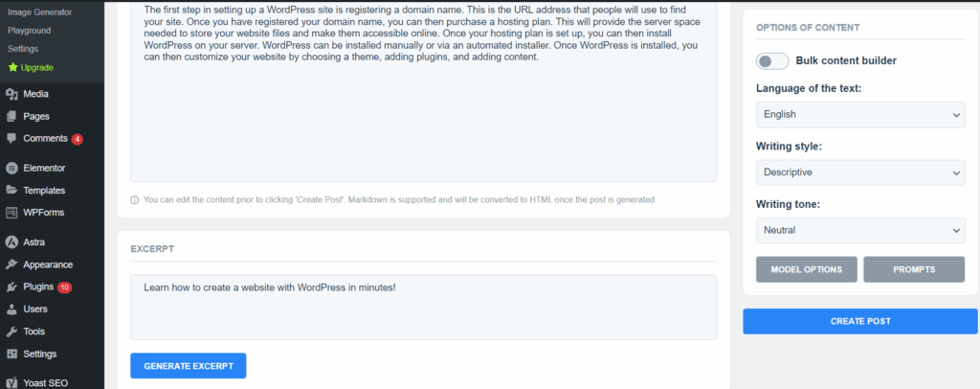Click inside the excerpt text field
This screenshot has height=389, width=980.
[x=423, y=307]
